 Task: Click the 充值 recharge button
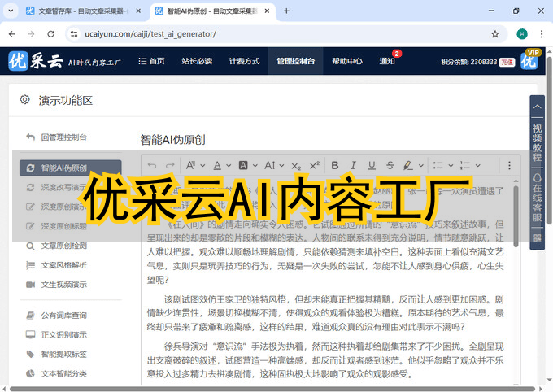[507, 62]
